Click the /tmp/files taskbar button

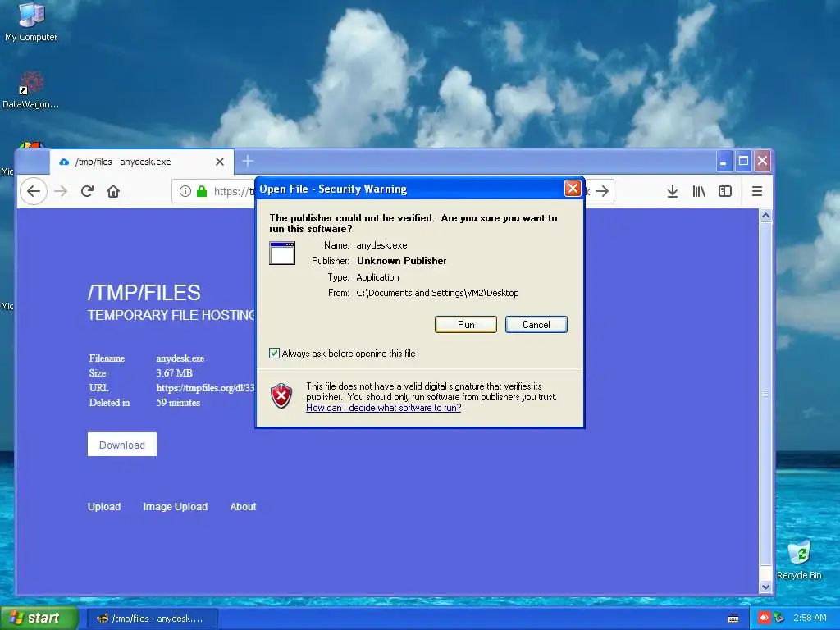pyautogui.click(x=152, y=619)
